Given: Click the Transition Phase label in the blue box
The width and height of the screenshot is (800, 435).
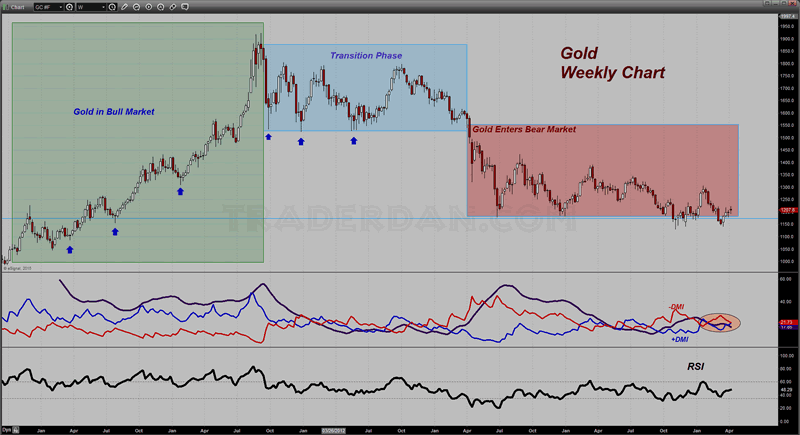Looking at the screenshot, I should pyautogui.click(x=366, y=56).
